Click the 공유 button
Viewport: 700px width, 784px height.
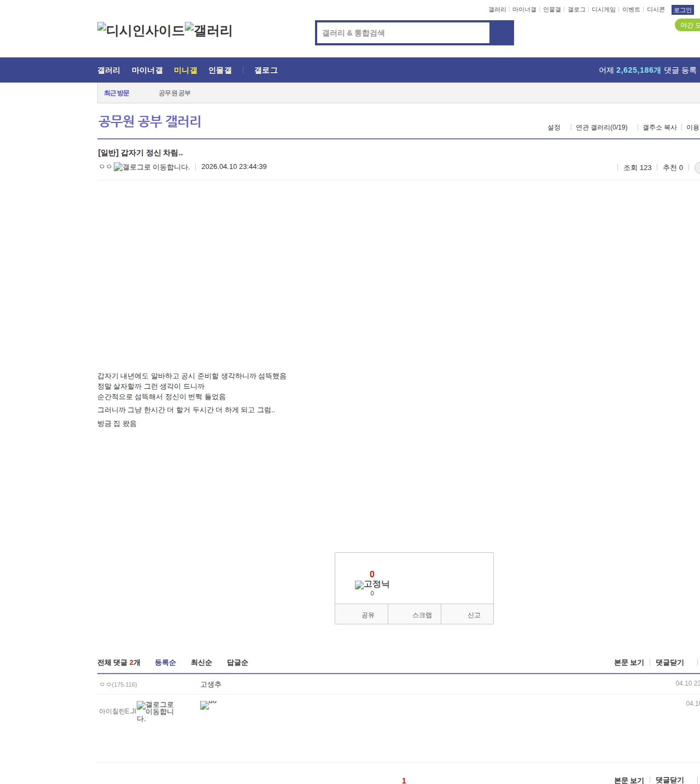tap(361, 615)
